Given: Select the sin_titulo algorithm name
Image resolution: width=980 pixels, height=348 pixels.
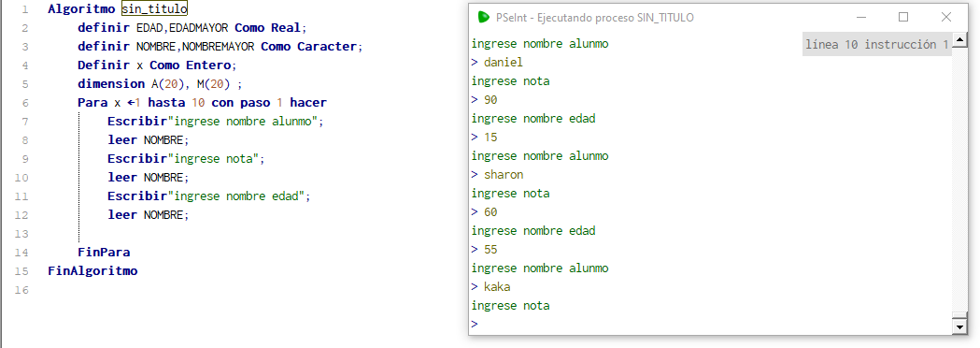Looking at the screenshot, I should [x=154, y=8].
